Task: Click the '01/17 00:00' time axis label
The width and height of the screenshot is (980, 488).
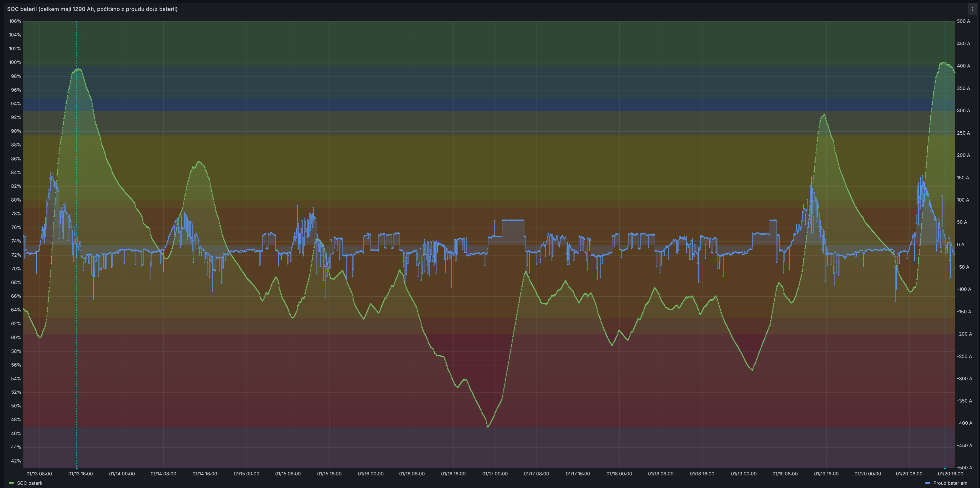Action: [x=495, y=474]
